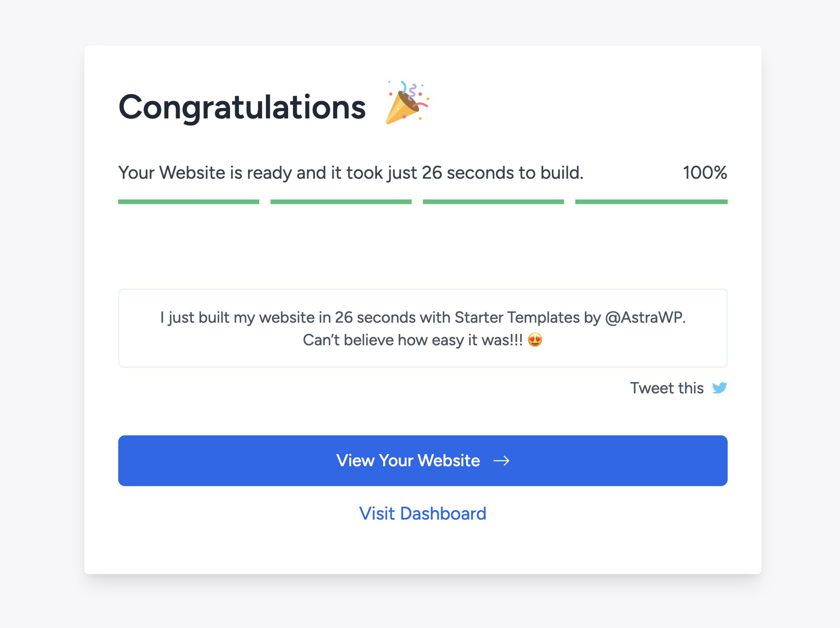This screenshot has height=628, width=840.
Task: Click the '26 seconds to build' text
Action: coord(502,173)
